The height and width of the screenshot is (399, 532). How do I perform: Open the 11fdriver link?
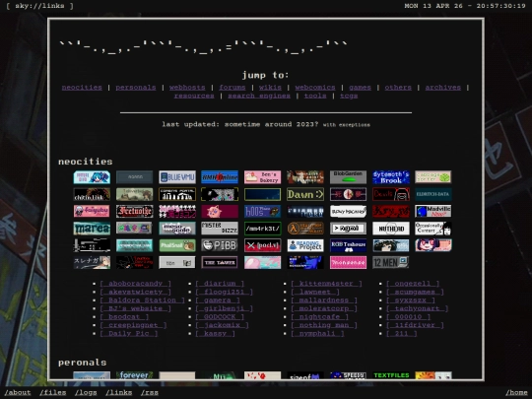[415, 325]
